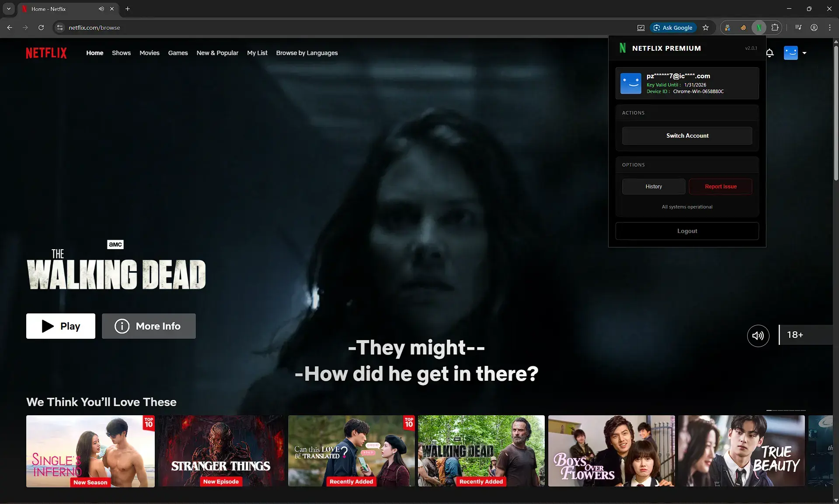Click the extension popup account avatar

click(631, 83)
